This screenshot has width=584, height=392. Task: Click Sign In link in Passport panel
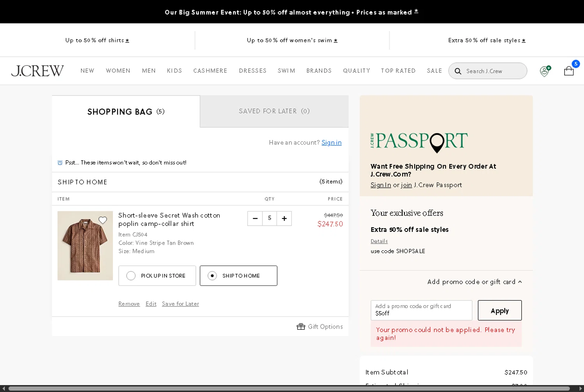coord(381,185)
